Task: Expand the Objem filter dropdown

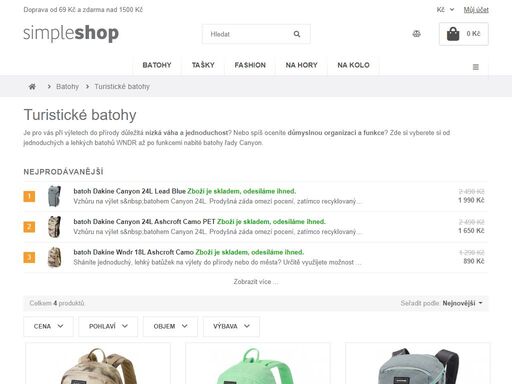Action: 170,326
